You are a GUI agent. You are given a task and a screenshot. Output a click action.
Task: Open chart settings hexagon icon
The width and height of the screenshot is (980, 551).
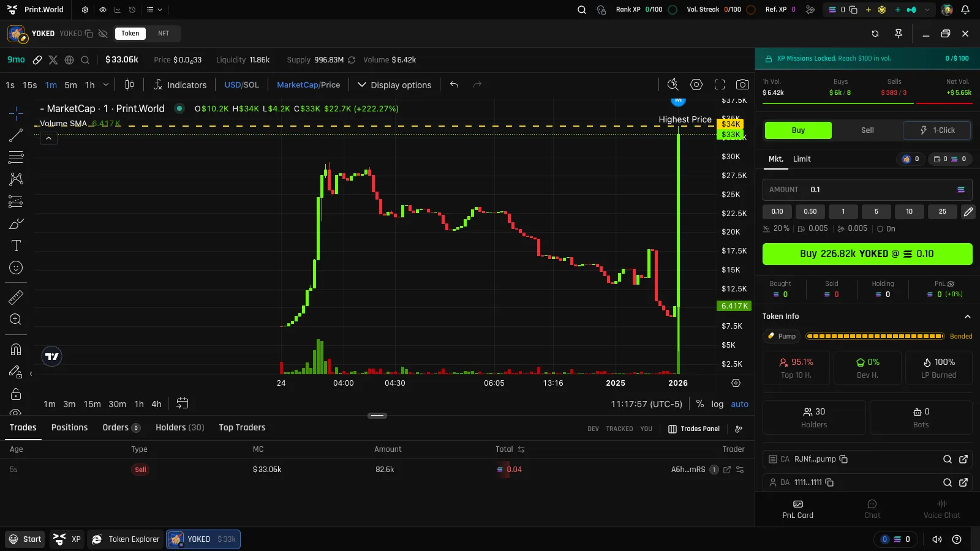click(x=696, y=84)
